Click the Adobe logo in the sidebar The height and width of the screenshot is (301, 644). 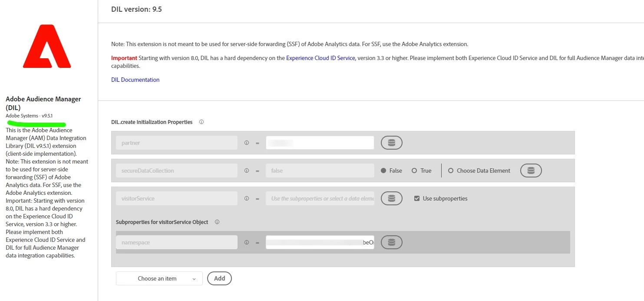[x=47, y=47]
